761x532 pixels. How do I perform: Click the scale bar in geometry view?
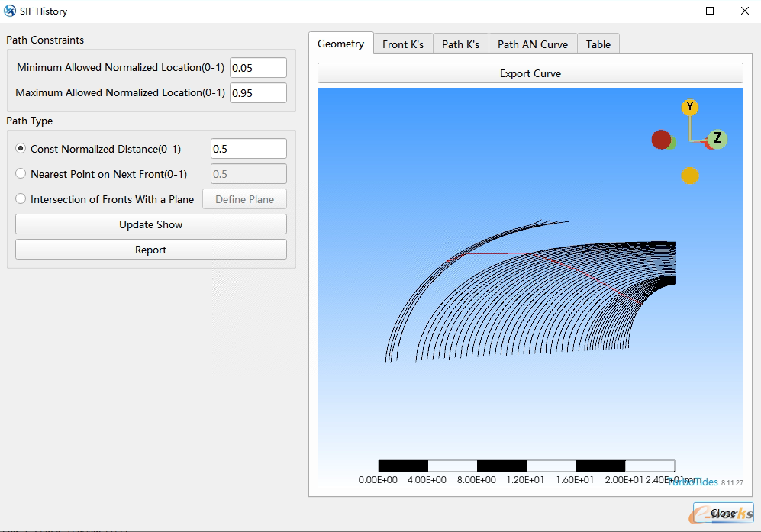pos(527,466)
